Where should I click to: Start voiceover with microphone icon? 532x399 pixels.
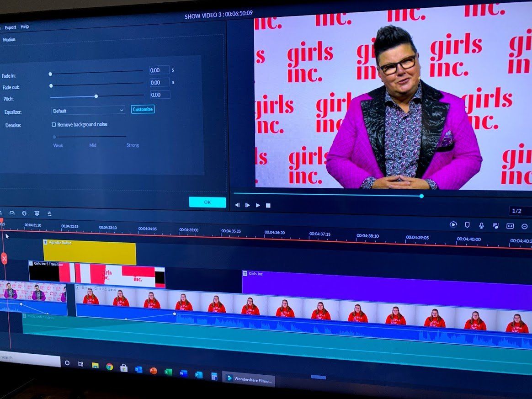pos(481,225)
